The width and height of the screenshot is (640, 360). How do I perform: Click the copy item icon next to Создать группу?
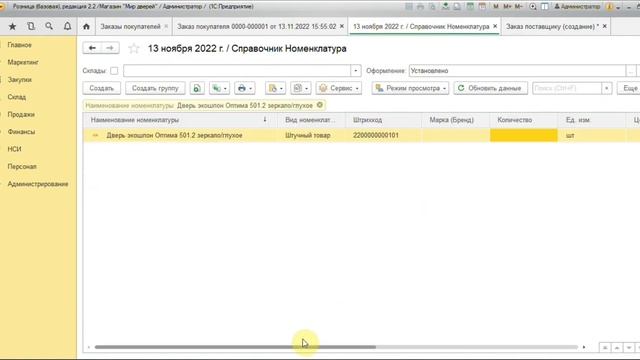(197, 88)
